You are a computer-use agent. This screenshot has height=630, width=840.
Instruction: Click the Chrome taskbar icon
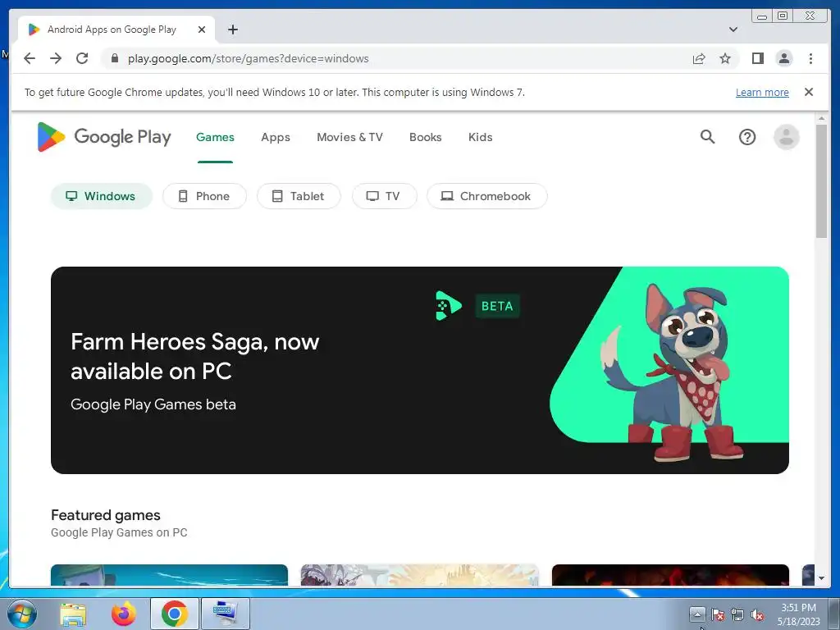[174, 614]
